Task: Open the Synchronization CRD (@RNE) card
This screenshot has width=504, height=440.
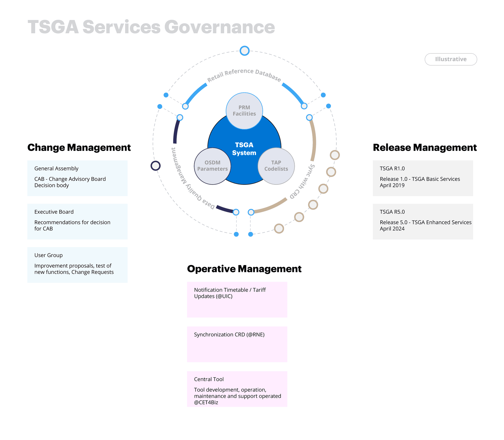Action: pos(237,344)
